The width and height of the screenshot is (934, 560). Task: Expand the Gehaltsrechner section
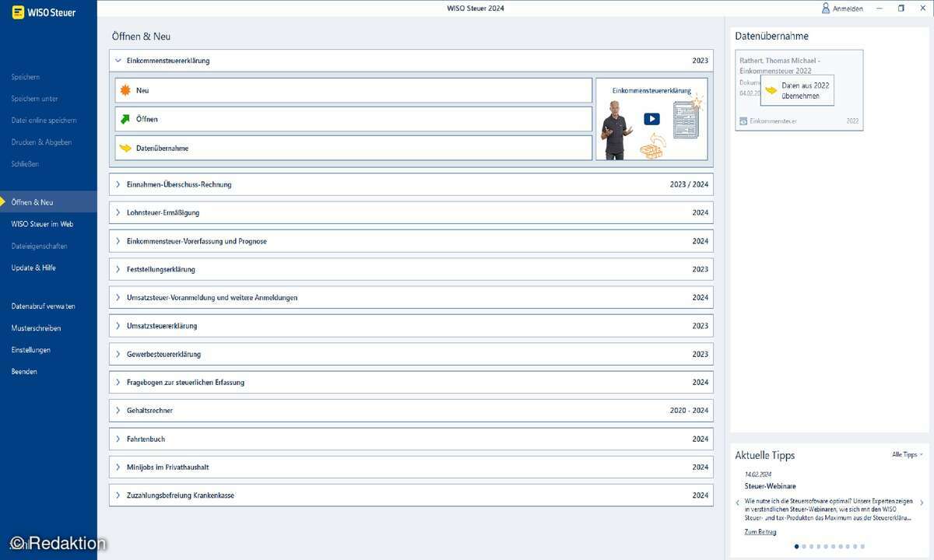118,410
